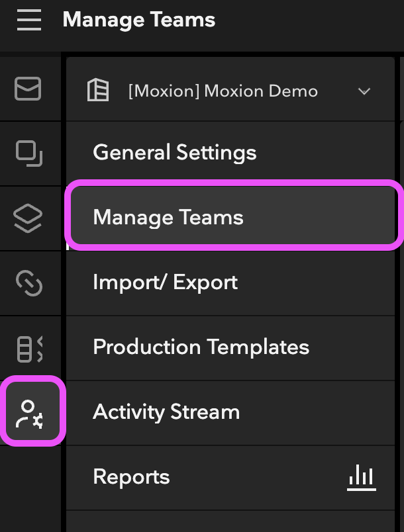
Task: Click the empty sidebar area below user icon
Action: (30, 488)
